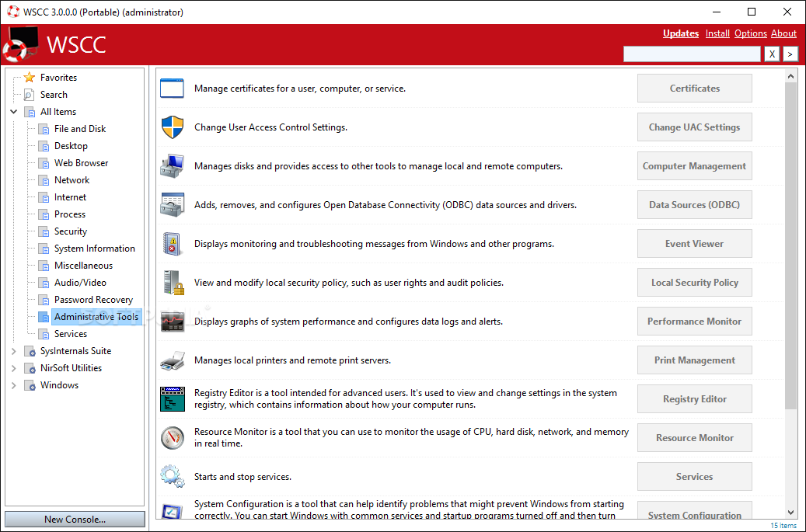The image size is (806, 532).
Task: Click the Print Management printer icon
Action: (x=173, y=360)
